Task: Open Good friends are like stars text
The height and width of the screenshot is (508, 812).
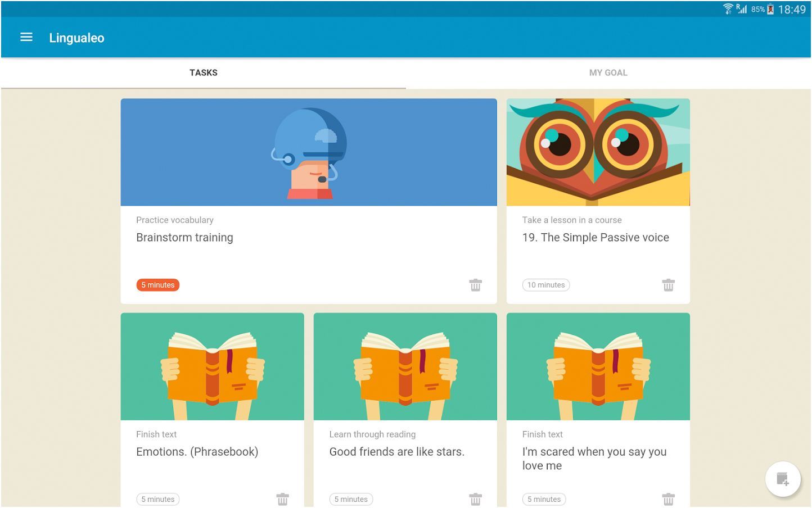Action: click(396, 452)
